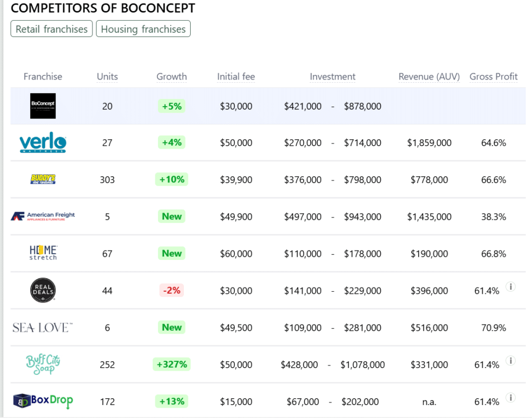The height and width of the screenshot is (418, 532).
Task: Click the $39,900 initial fee
Action: click(x=236, y=180)
